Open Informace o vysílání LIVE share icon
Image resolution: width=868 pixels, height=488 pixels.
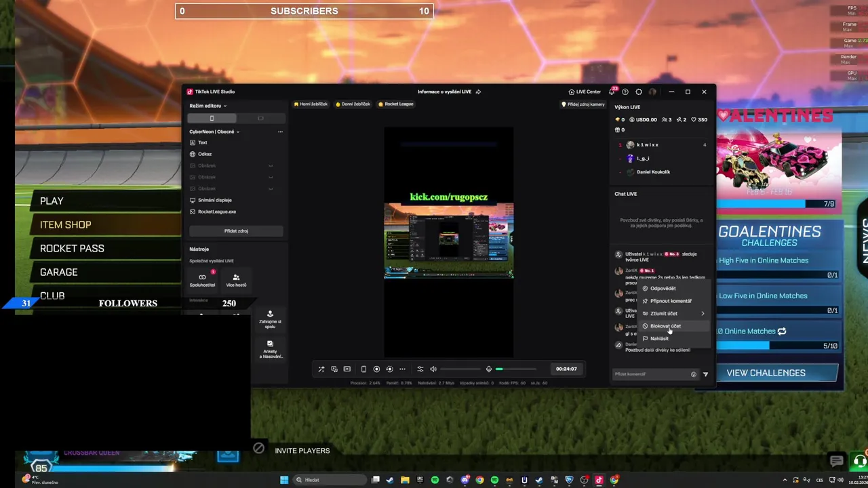(x=478, y=91)
